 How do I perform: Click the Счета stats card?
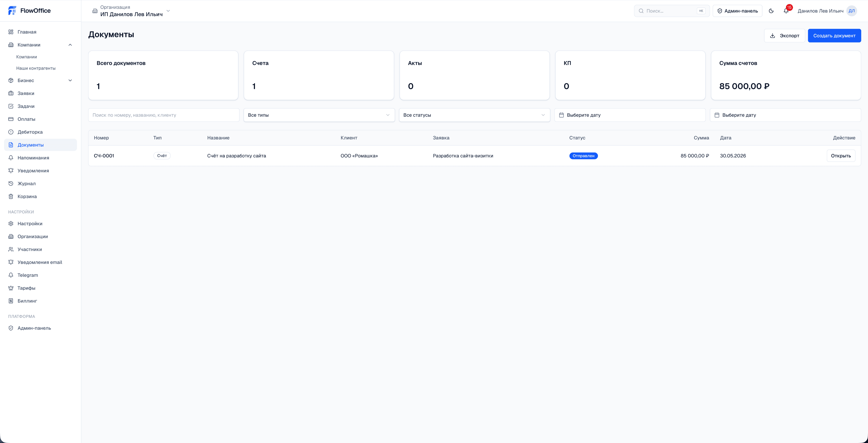[x=319, y=76]
